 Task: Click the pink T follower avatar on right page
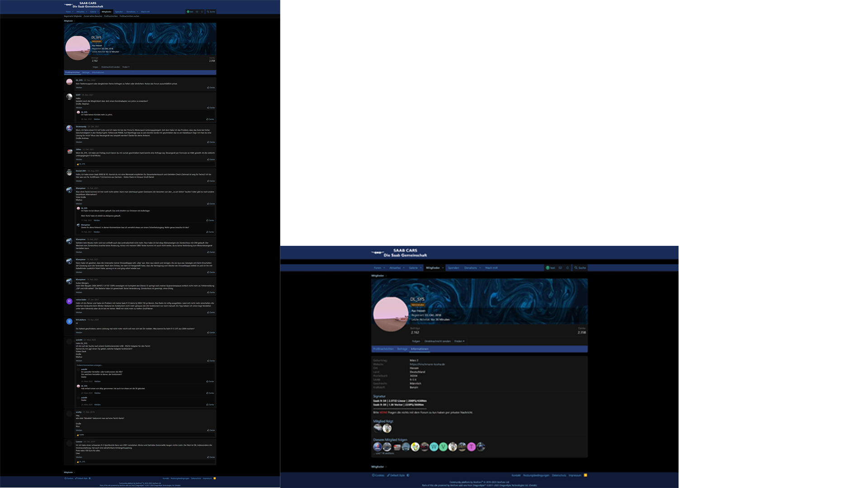pos(472,447)
